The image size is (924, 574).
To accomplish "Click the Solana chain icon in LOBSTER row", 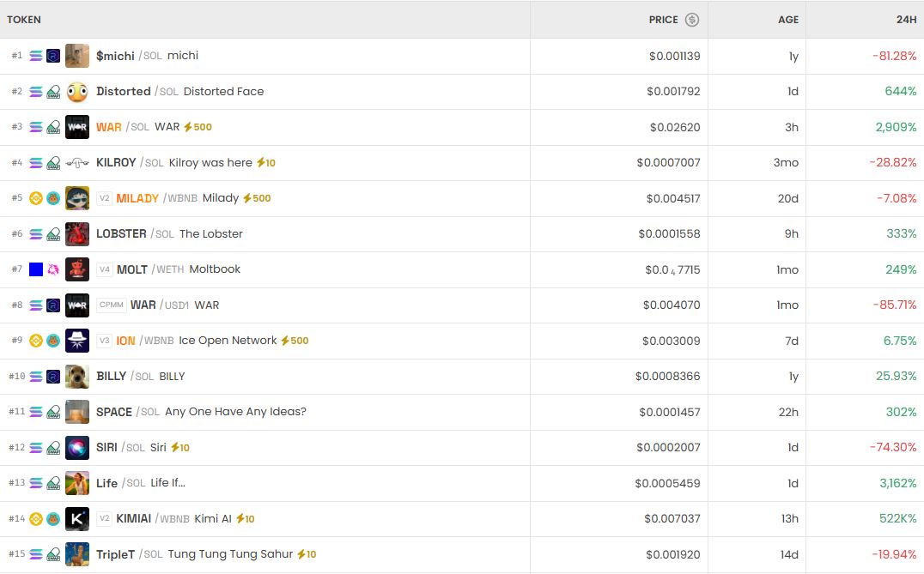I will coord(36,234).
